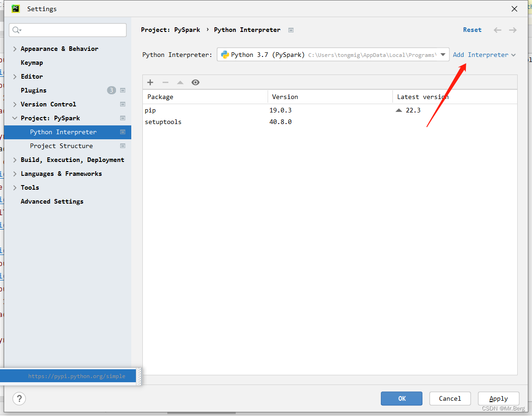Image resolution: width=532 pixels, height=416 pixels.
Task: Select Build, Execution, Deployment label
Action: click(x=72, y=160)
